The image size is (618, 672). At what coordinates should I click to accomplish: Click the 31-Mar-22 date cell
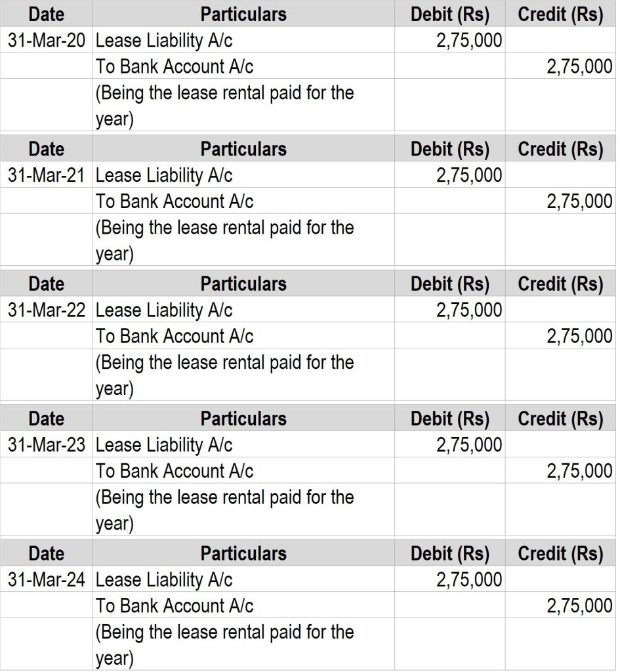click(x=47, y=310)
